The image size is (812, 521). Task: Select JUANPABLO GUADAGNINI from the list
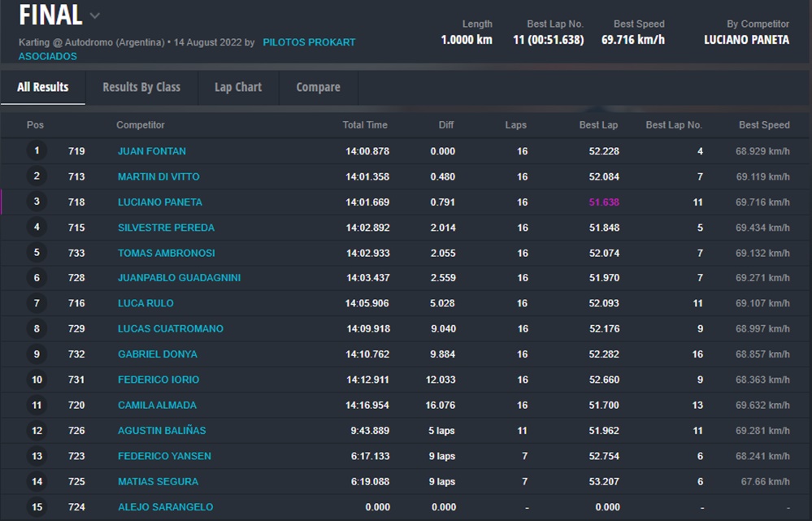pyautogui.click(x=179, y=278)
